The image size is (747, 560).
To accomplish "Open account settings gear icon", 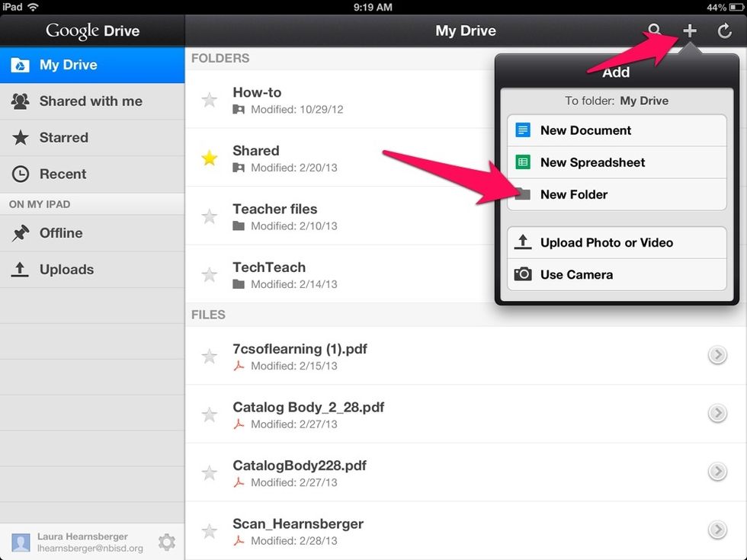I will pyautogui.click(x=167, y=542).
